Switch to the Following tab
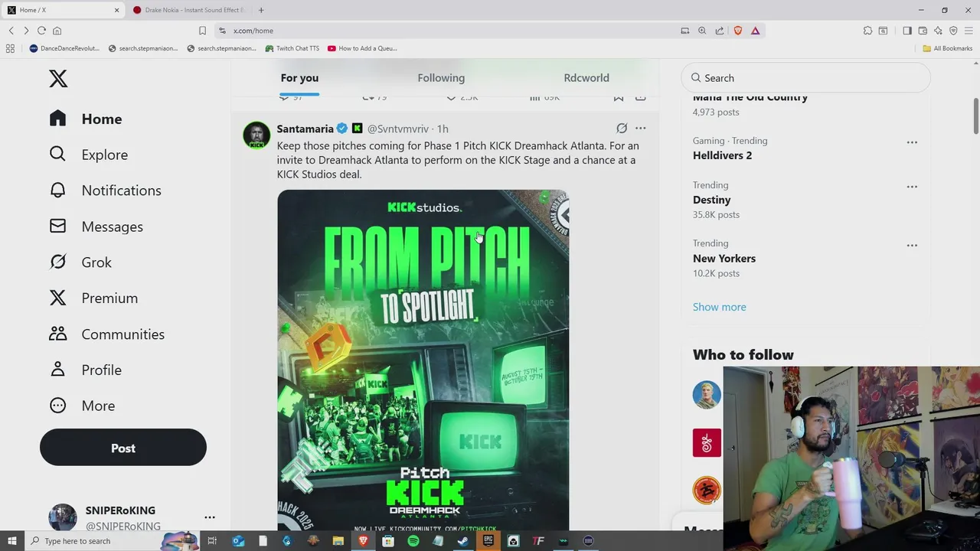This screenshot has height=551, width=980. [x=441, y=78]
